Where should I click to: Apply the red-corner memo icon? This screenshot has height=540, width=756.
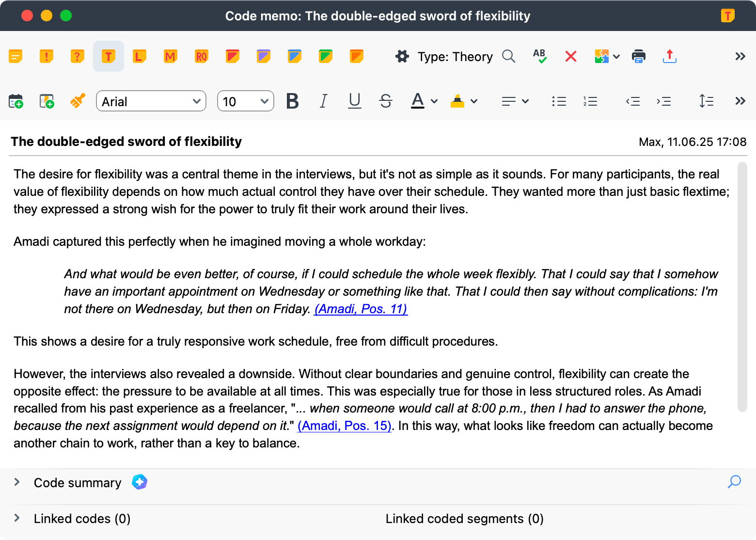(233, 57)
